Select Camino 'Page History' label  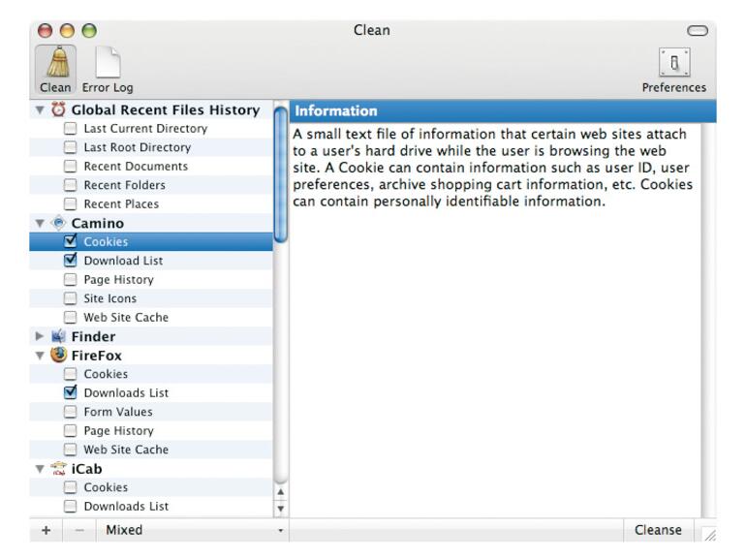[x=118, y=280]
